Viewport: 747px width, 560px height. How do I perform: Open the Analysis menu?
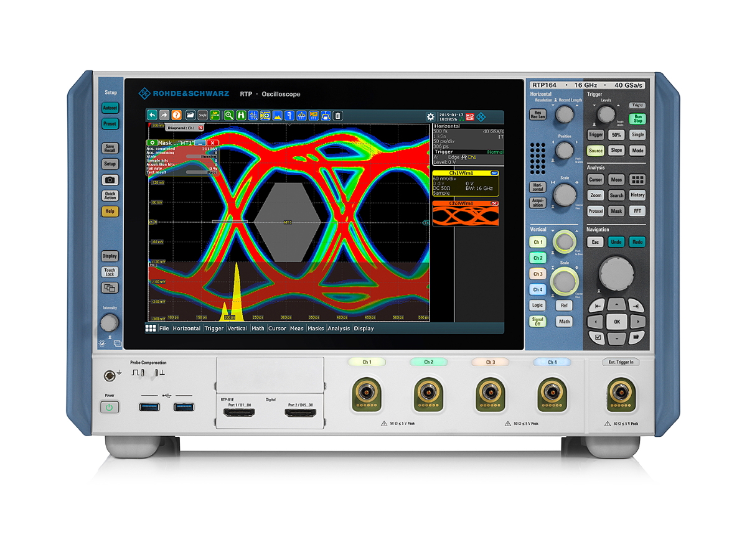click(338, 329)
